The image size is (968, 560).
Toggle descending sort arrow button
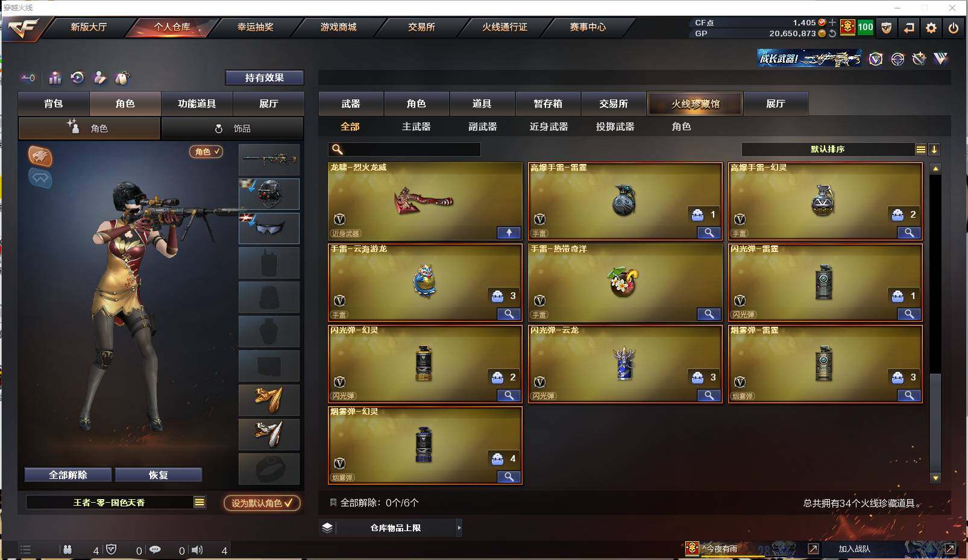(934, 149)
